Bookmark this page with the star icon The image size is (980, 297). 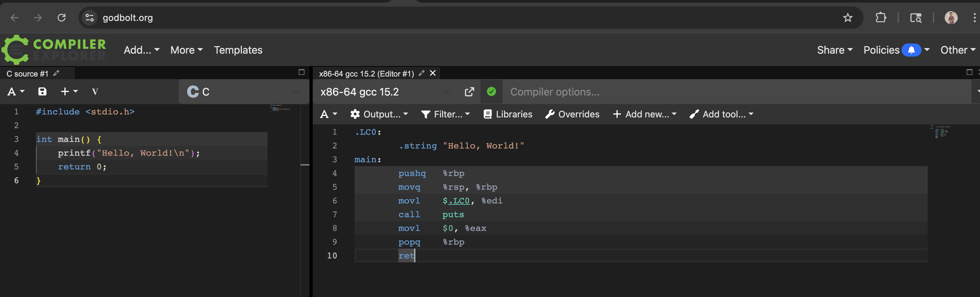pos(848,17)
